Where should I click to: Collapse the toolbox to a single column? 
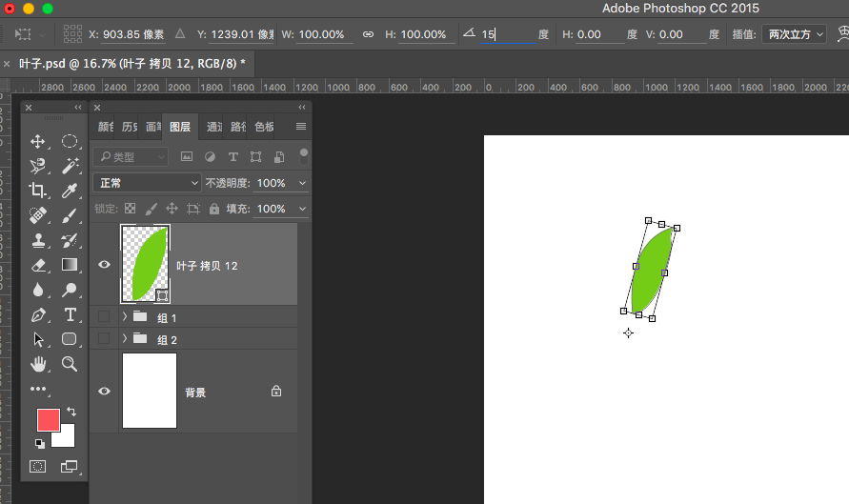(x=78, y=108)
